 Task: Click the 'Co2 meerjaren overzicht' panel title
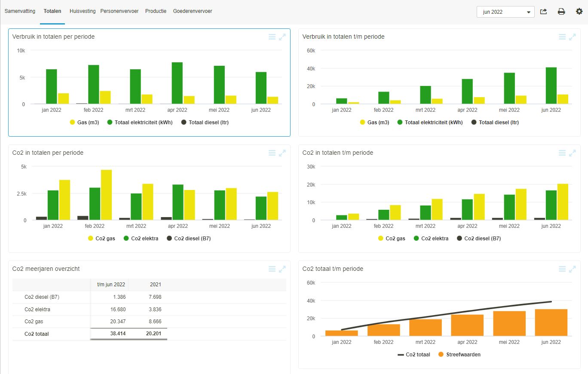point(46,269)
